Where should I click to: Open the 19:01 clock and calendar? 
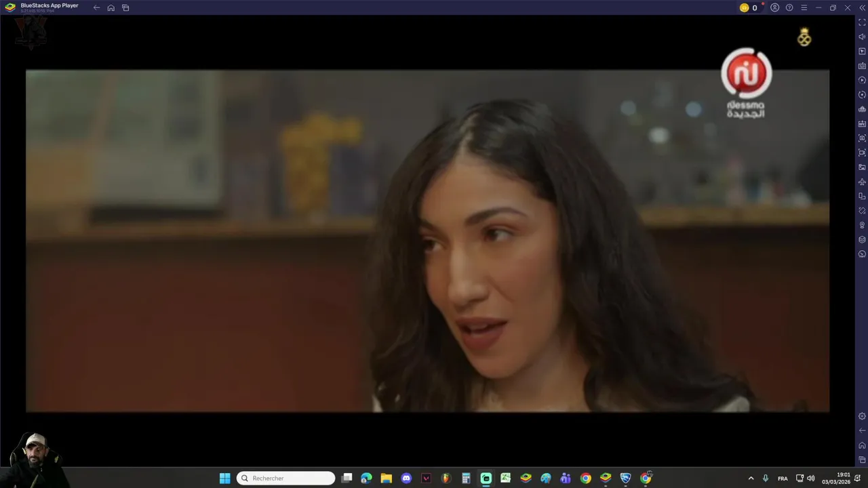[x=836, y=479]
